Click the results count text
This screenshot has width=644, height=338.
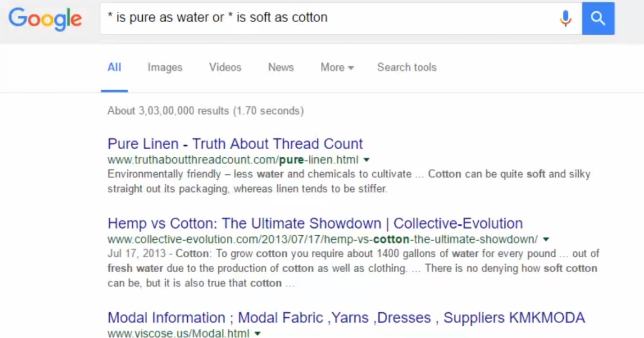[205, 111]
